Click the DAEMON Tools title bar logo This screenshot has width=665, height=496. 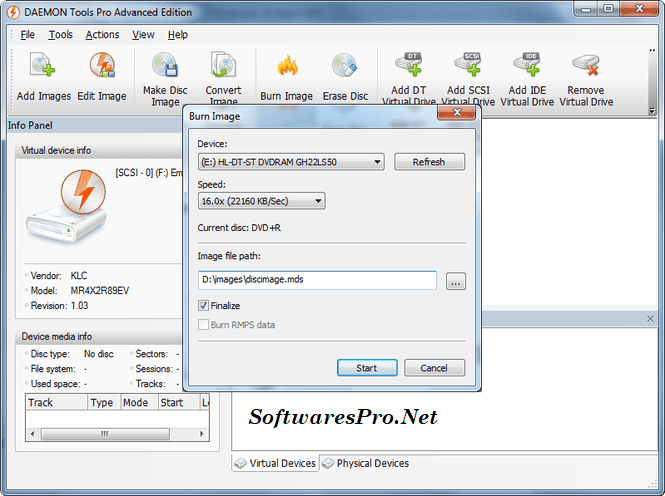(13, 12)
